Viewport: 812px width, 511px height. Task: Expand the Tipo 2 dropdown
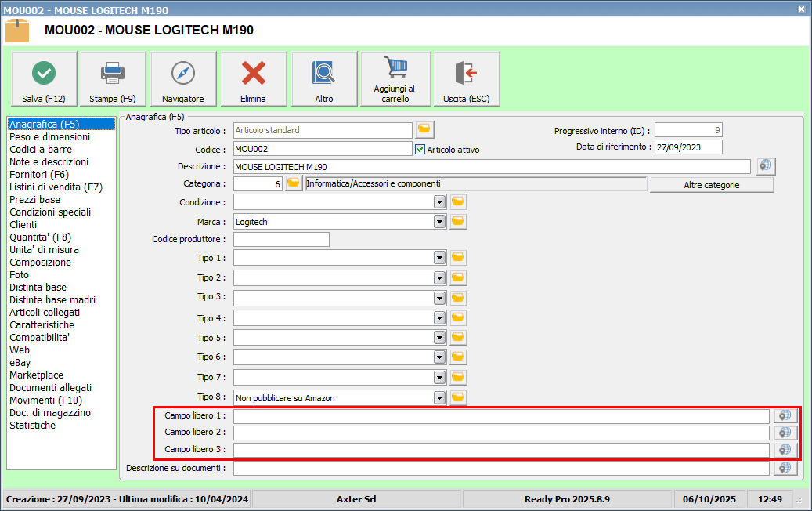[439, 277]
